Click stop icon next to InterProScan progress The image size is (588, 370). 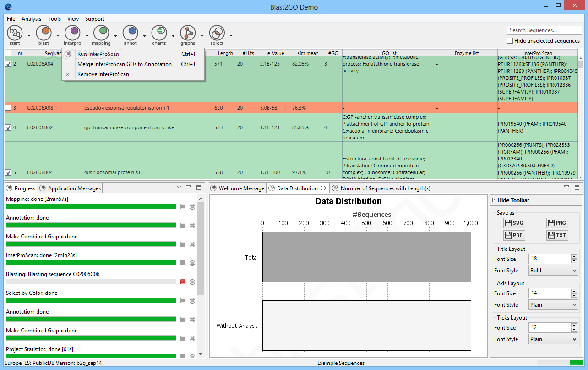click(183, 263)
